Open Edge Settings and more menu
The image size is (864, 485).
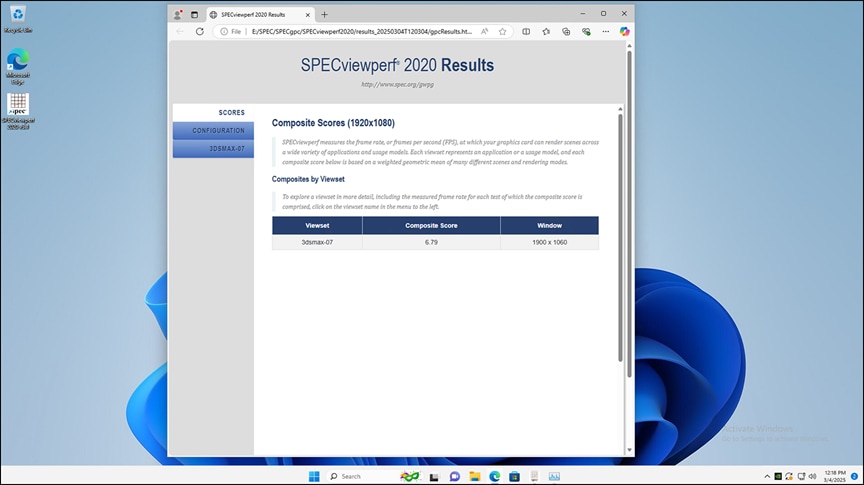(606, 31)
